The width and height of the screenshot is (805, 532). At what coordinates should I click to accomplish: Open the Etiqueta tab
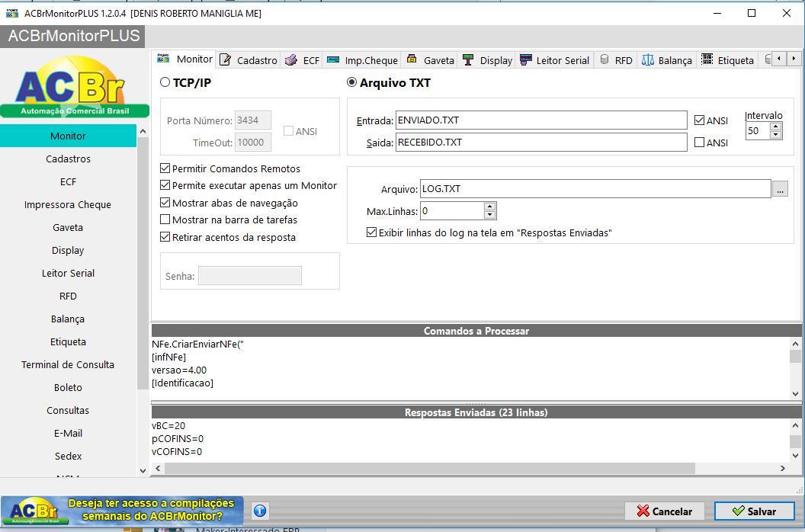pyautogui.click(x=728, y=60)
